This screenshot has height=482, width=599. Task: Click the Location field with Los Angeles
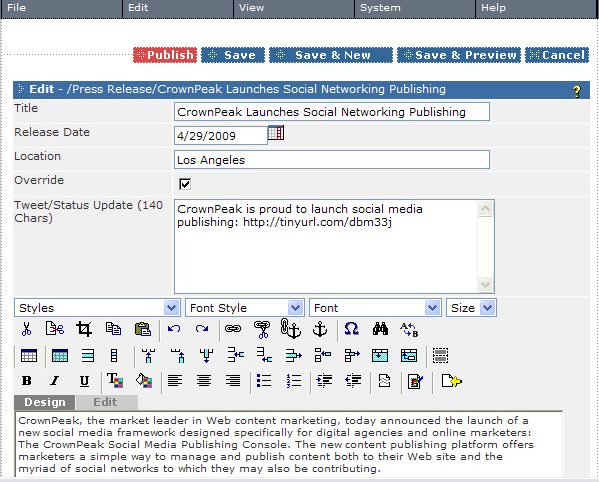click(332, 160)
